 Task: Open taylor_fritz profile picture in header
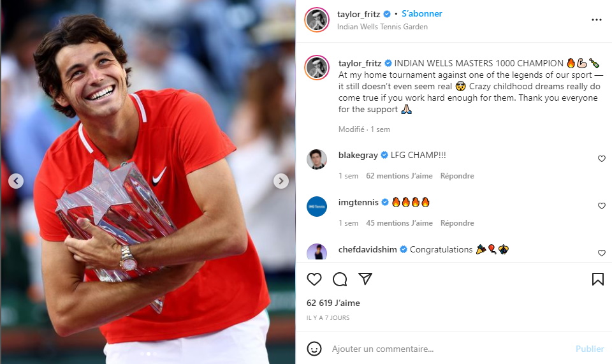(317, 20)
